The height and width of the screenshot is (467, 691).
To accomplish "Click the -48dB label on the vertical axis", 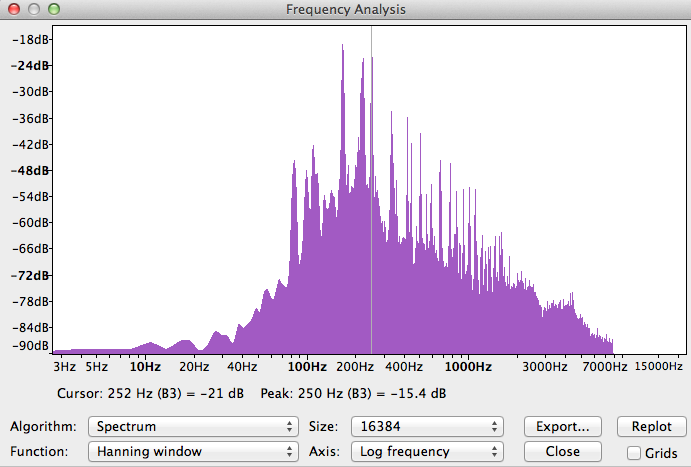I will click(34, 170).
